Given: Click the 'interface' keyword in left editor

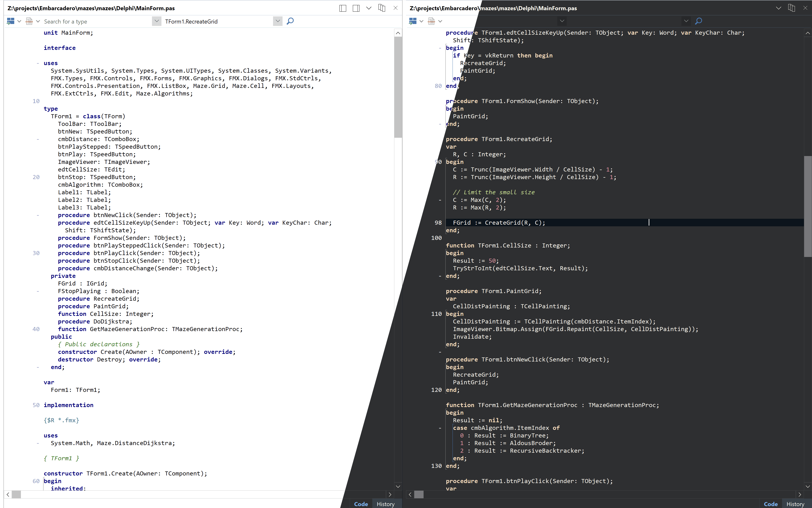Looking at the screenshot, I should pos(59,48).
